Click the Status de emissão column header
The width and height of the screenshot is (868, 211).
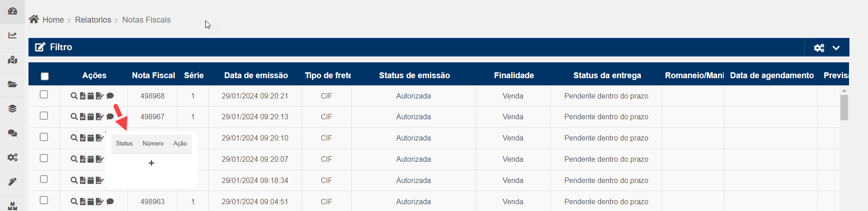(x=414, y=75)
